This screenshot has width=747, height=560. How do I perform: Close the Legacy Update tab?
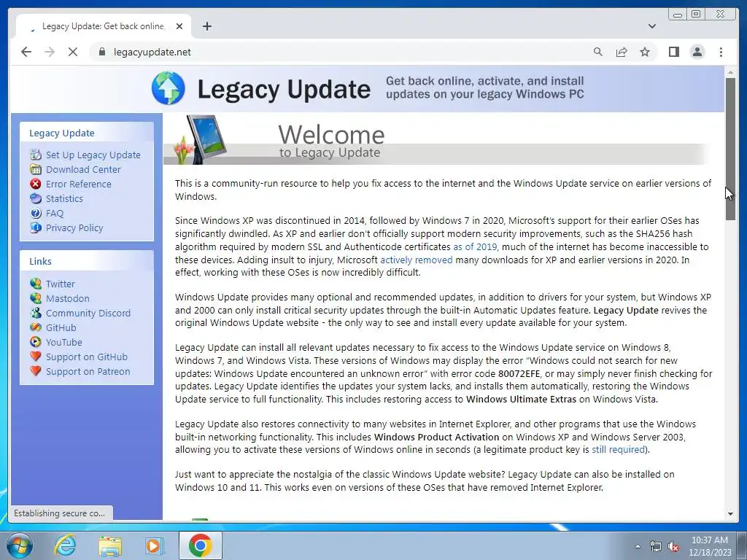point(179,26)
